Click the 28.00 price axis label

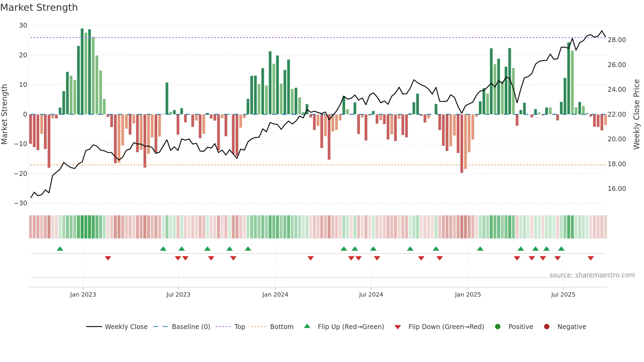(x=617, y=40)
